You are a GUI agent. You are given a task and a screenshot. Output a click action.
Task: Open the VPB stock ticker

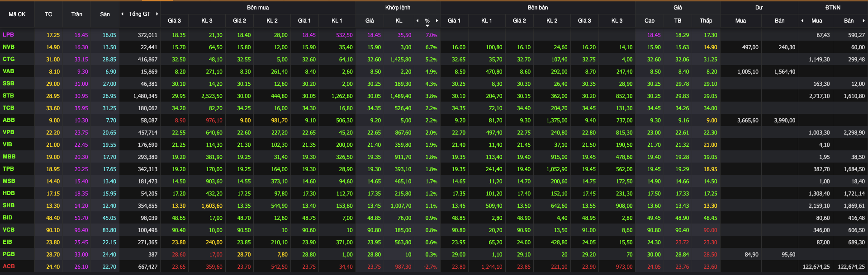(8, 132)
